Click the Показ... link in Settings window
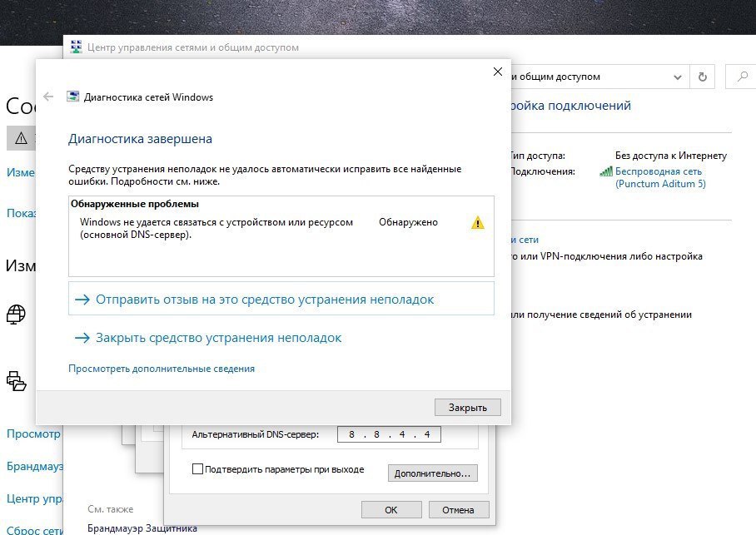The width and height of the screenshot is (756, 535). coord(21,213)
